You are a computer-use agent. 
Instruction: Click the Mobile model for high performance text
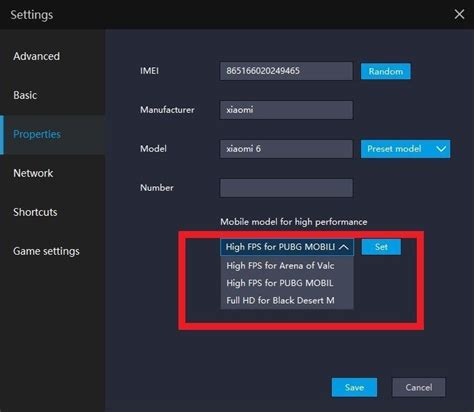tap(294, 222)
